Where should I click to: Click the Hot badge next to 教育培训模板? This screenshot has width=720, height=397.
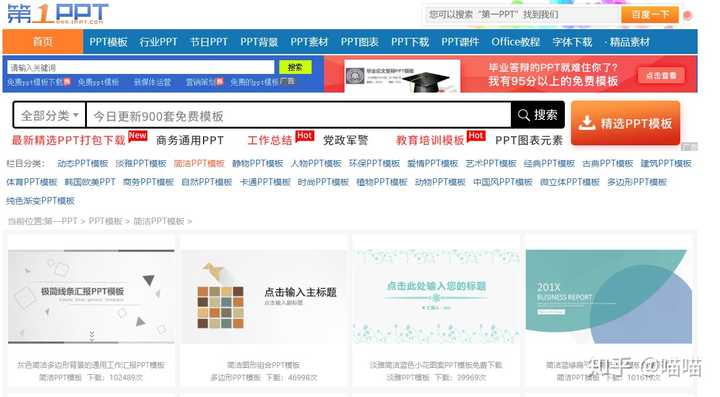tap(476, 136)
